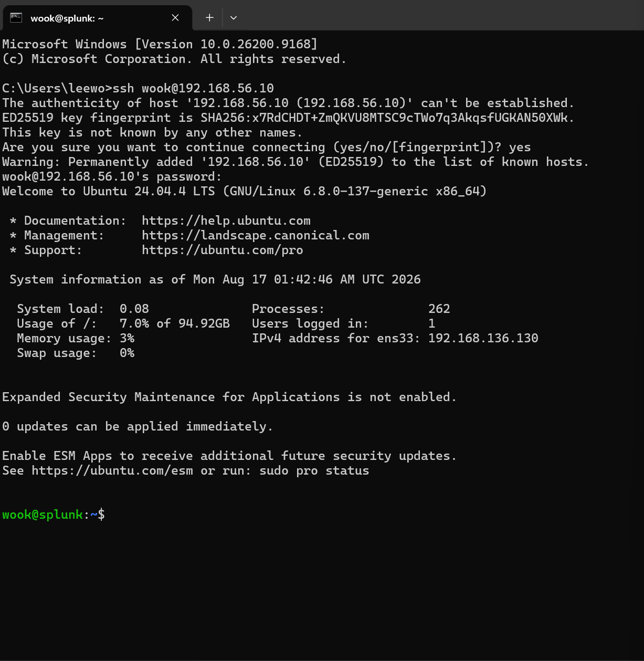Viewport: 644px width, 661px height.
Task: Click 'The authenticity of host' line
Action: point(288,103)
